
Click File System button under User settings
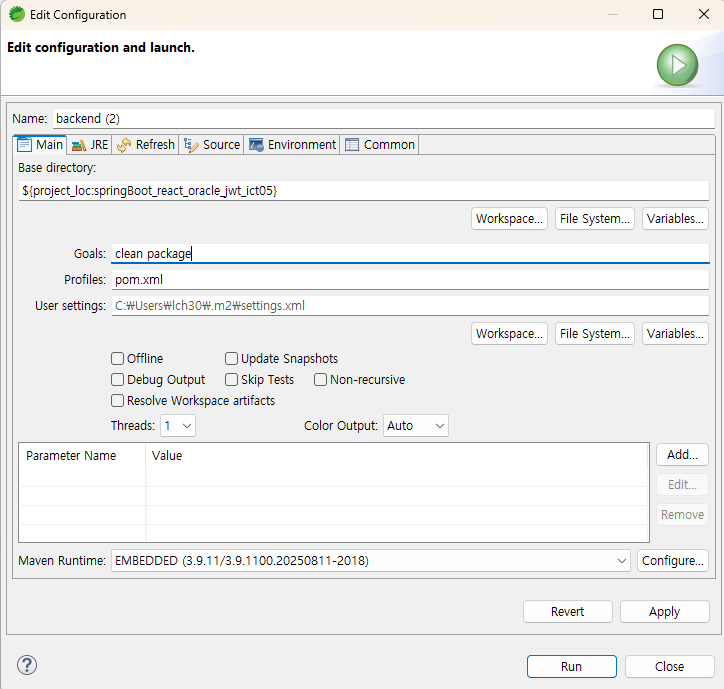pos(595,333)
